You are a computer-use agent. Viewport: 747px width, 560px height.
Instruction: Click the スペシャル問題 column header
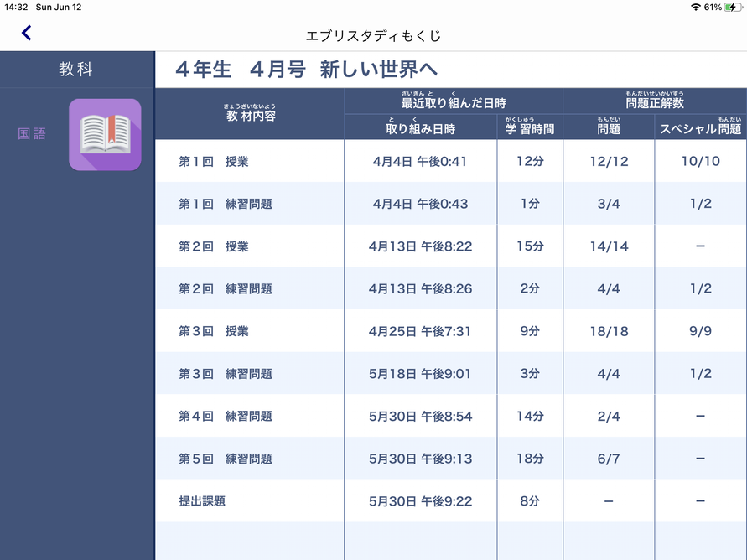[x=700, y=129]
